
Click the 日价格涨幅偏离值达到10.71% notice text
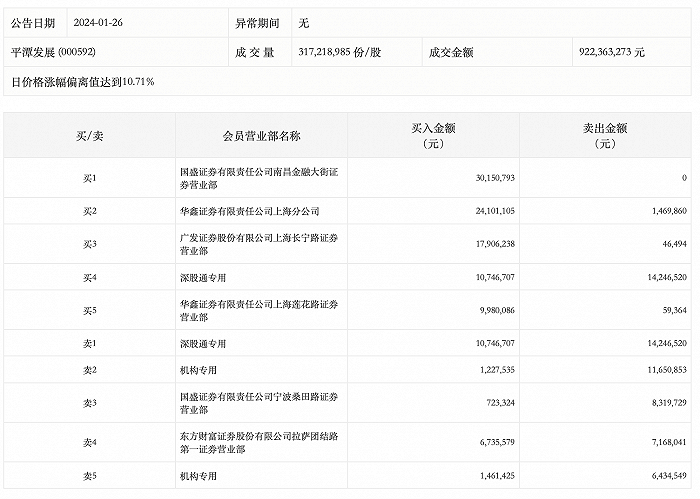point(83,79)
